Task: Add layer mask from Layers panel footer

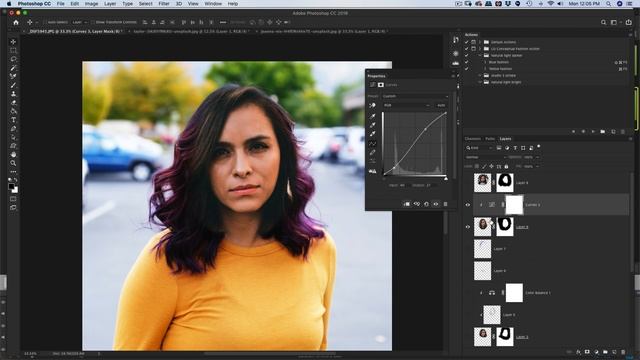Action: pyautogui.click(x=587, y=352)
